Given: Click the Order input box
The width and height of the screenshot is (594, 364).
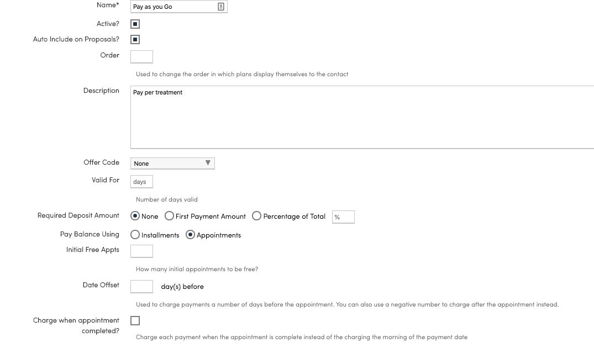Looking at the screenshot, I should pyautogui.click(x=141, y=56).
